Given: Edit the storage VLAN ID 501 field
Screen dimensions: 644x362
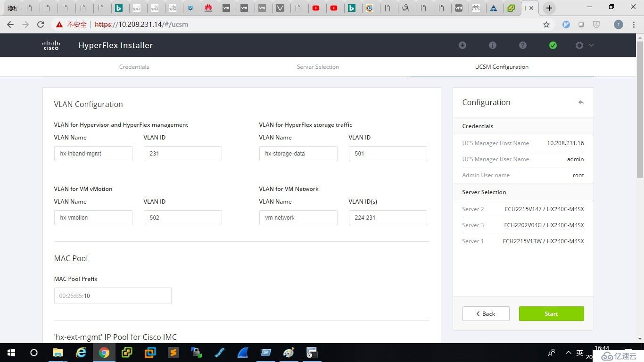Looking at the screenshot, I should [x=388, y=154].
